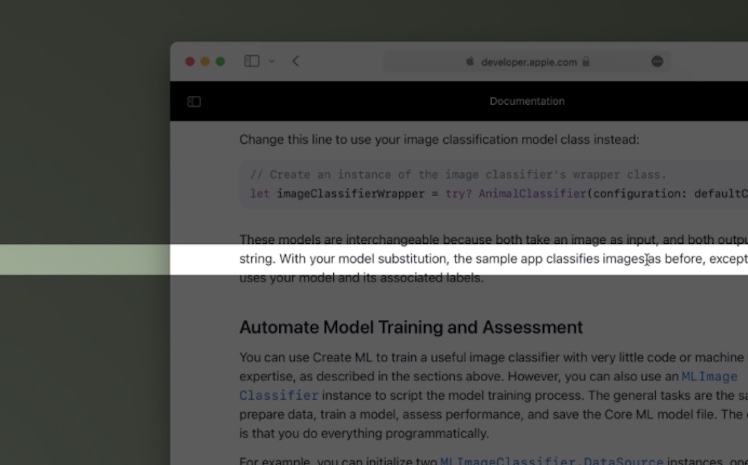Click the padlock icon in address bar
The image size is (748, 465).
[x=586, y=62]
